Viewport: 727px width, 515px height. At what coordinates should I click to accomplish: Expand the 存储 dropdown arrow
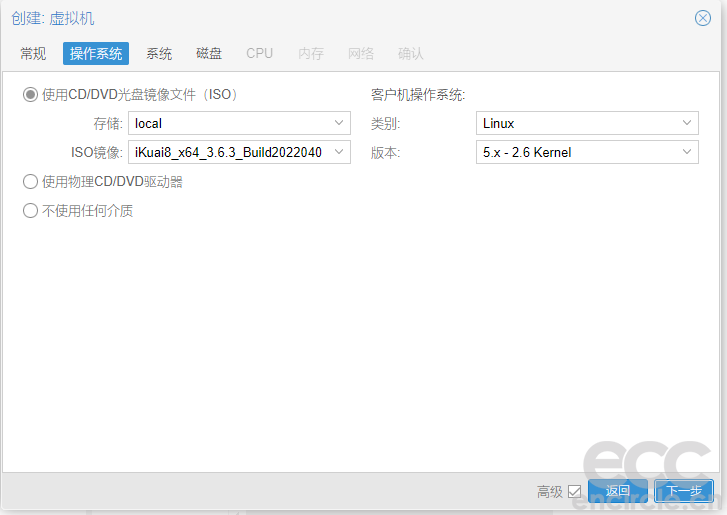coord(339,123)
